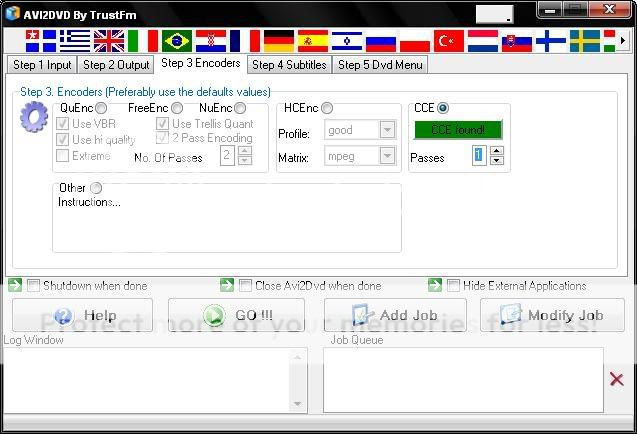
Task: Select the Slovak flag language
Action: click(x=517, y=41)
